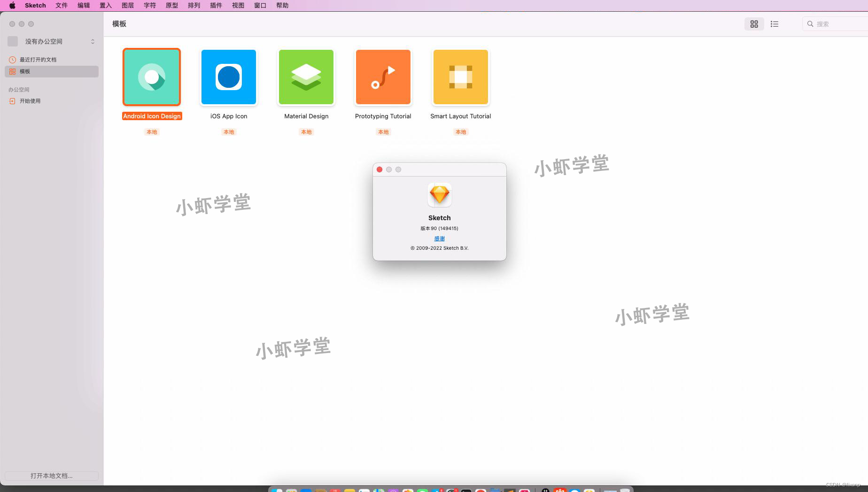
Task: Click the 模板 page title
Action: [119, 24]
